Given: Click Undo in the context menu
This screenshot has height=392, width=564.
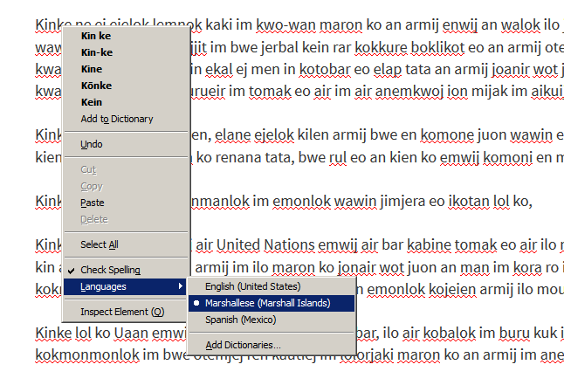Looking at the screenshot, I should click(126, 144).
